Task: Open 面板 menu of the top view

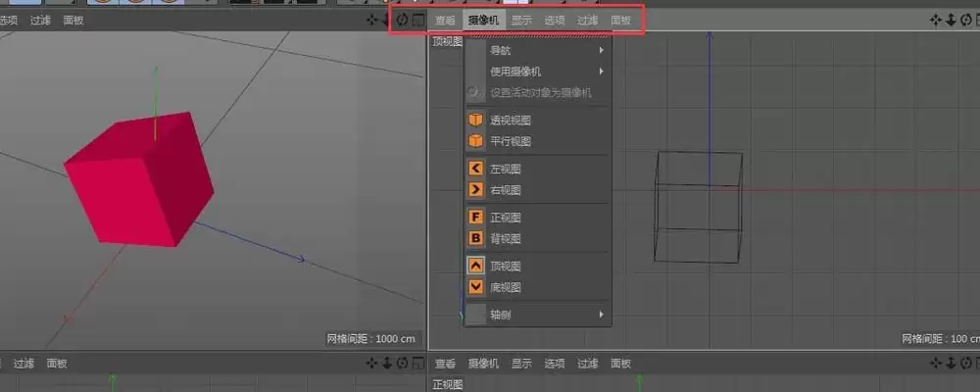Action: click(620, 20)
